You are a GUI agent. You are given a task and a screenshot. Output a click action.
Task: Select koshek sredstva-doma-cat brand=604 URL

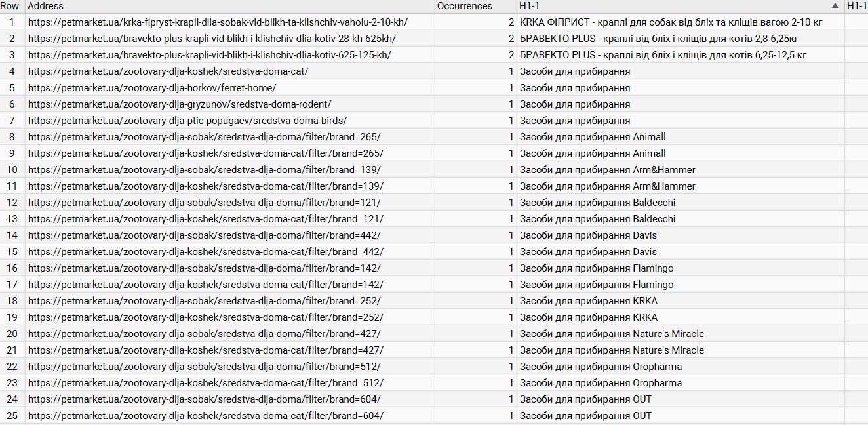click(229, 415)
